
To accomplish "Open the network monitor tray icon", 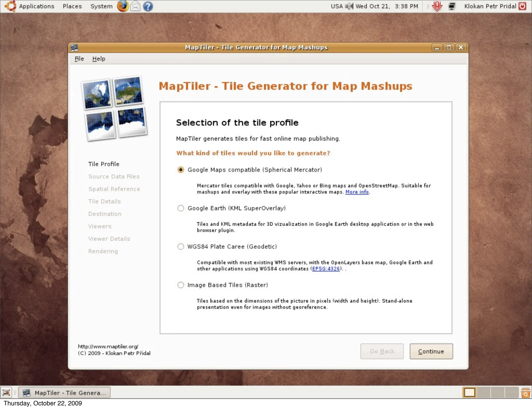I will 452,6.
